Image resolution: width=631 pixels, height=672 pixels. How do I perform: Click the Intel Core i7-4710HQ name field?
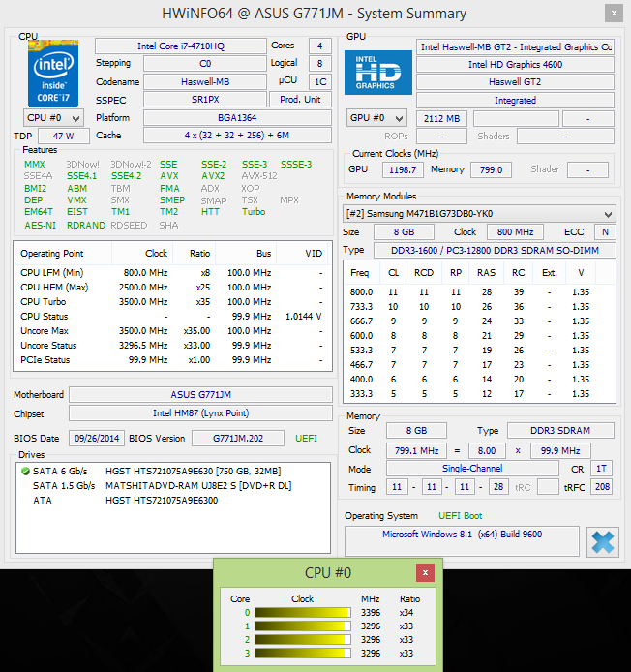click(181, 46)
